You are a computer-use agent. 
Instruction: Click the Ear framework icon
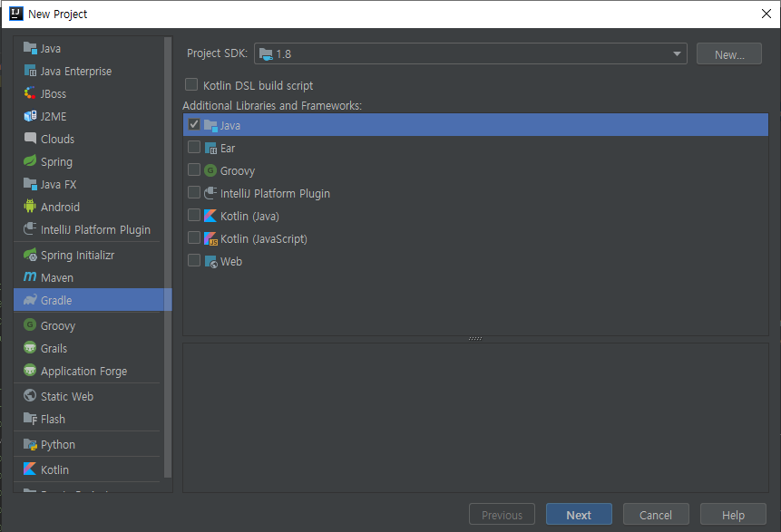point(210,148)
